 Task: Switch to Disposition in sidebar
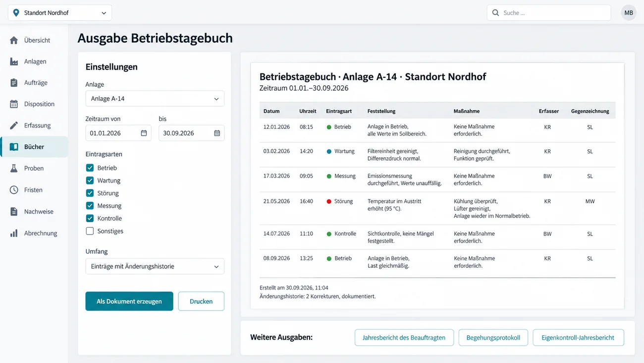34,104
